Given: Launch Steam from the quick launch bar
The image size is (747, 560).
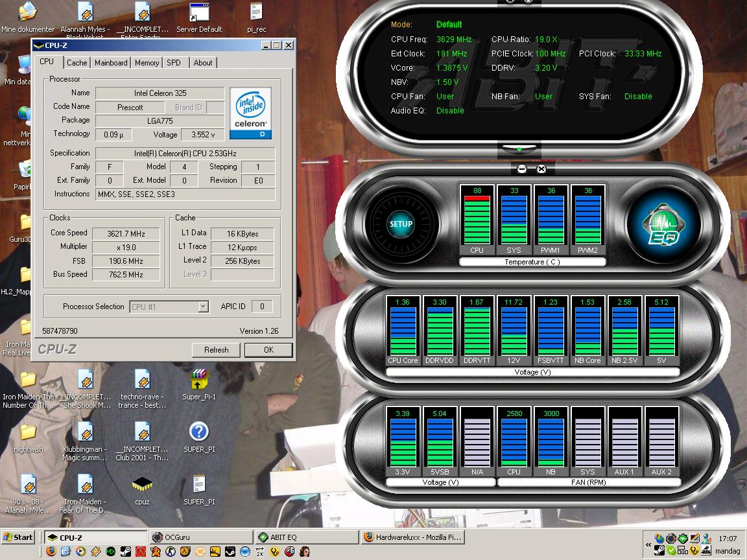Looking at the screenshot, I should tap(125, 552).
